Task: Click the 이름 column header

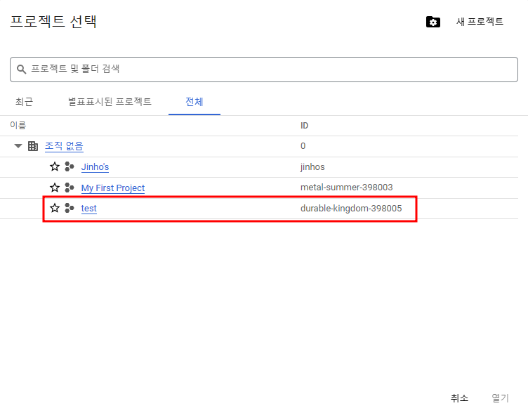Action: [x=18, y=125]
